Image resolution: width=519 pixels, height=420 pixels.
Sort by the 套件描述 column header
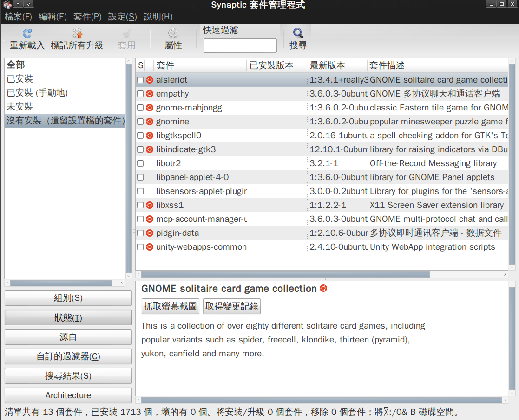click(x=438, y=65)
